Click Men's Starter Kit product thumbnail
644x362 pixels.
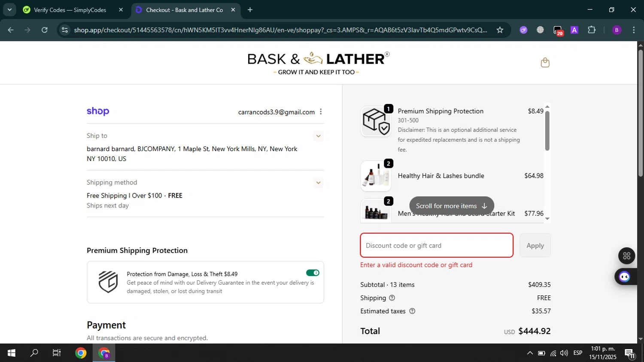(x=376, y=211)
